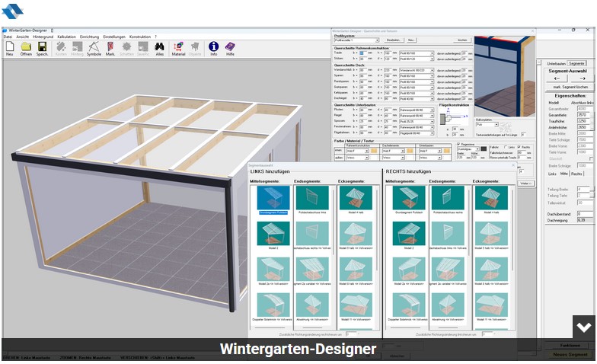Toggle the Schatten shadow toolbar icon

(126, 49)
